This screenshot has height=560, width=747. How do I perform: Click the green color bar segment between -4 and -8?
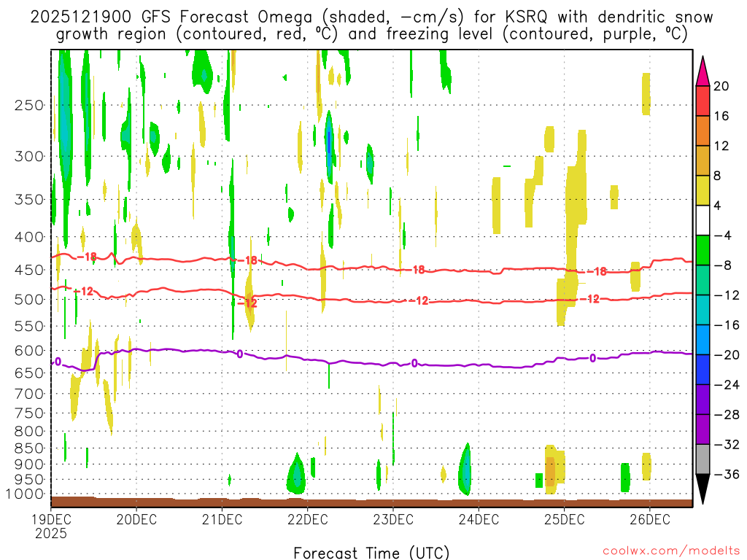click(703, 250)
